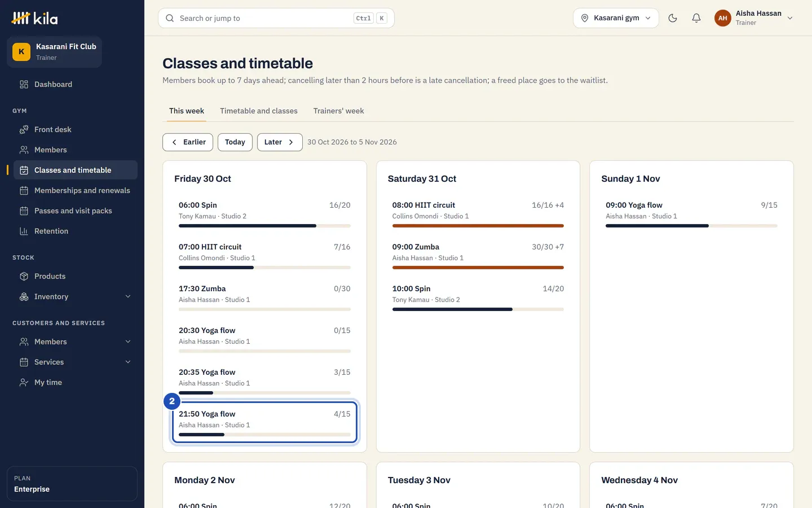Open the Friday 17:30 Zumba class
812x508 pixels.
[264, 297]
